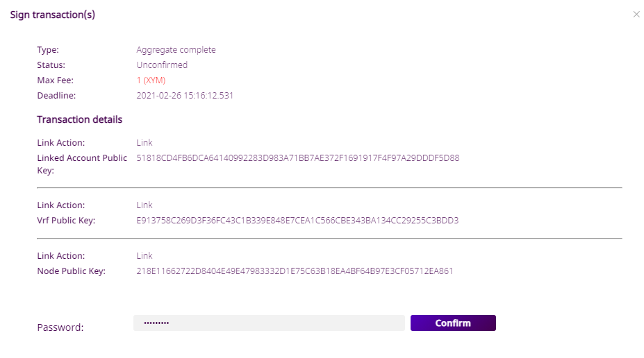This screenshot has height=358, width=644.
Task: Click the Vrf Public Key label
Action: [x=66, y=221]
